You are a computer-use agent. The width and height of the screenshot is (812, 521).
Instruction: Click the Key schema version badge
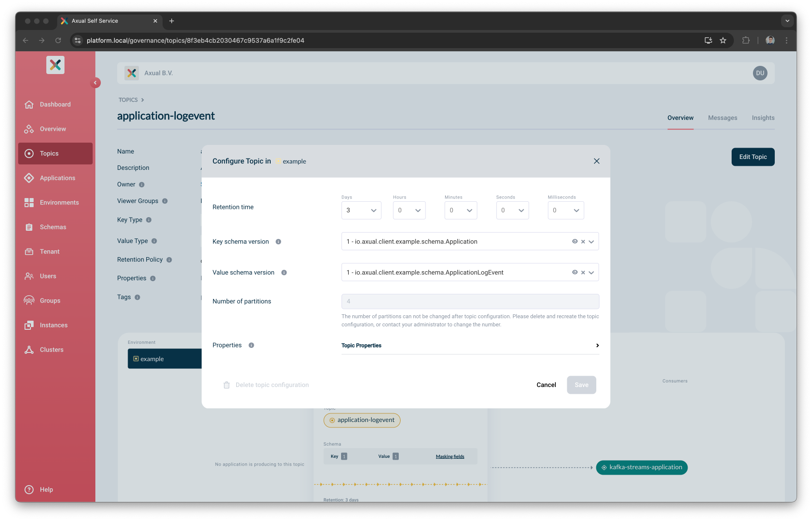pos(344,456)
